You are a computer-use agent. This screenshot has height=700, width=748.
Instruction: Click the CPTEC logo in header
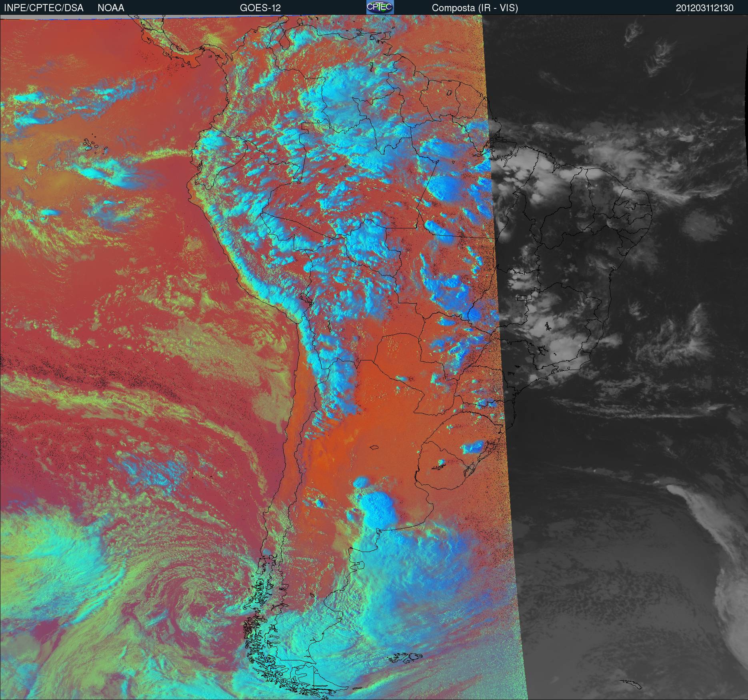click(380, 7)
